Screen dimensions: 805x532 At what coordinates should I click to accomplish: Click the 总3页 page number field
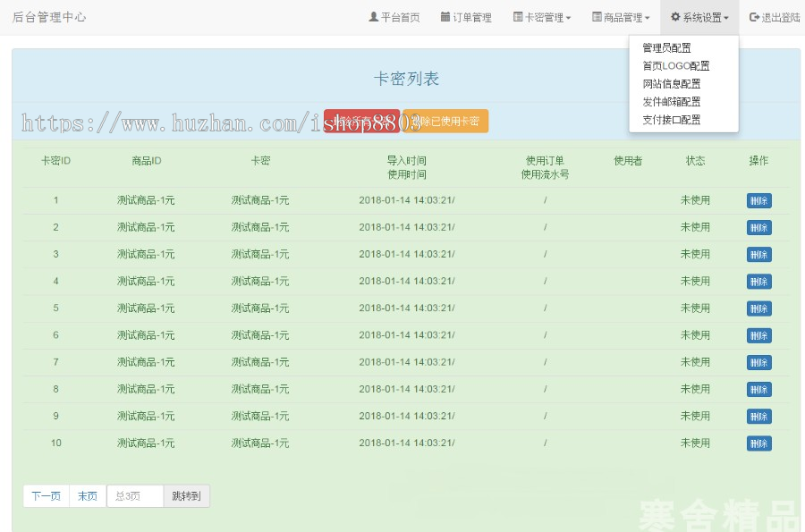click(x=135, y=496)
